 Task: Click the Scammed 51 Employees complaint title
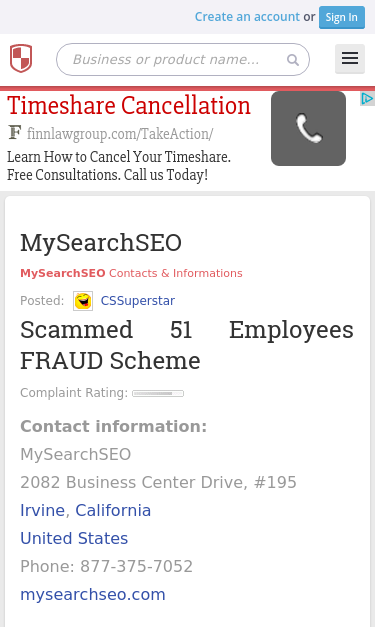(x=187, y=345)
